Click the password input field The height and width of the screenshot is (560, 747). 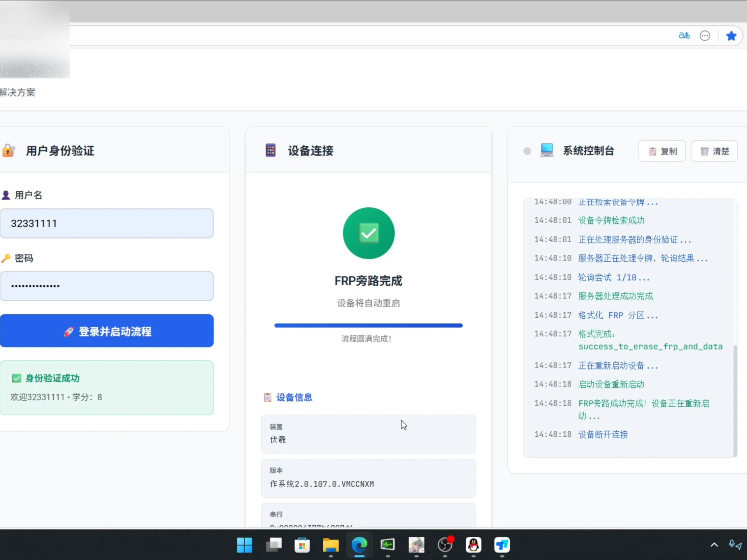click(x=107, y=286)
